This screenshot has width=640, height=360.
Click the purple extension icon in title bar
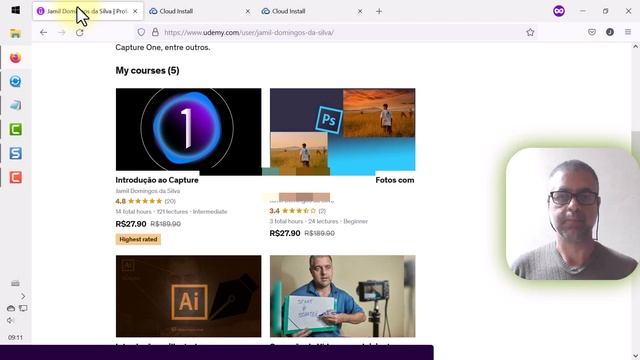click(559, 11)
